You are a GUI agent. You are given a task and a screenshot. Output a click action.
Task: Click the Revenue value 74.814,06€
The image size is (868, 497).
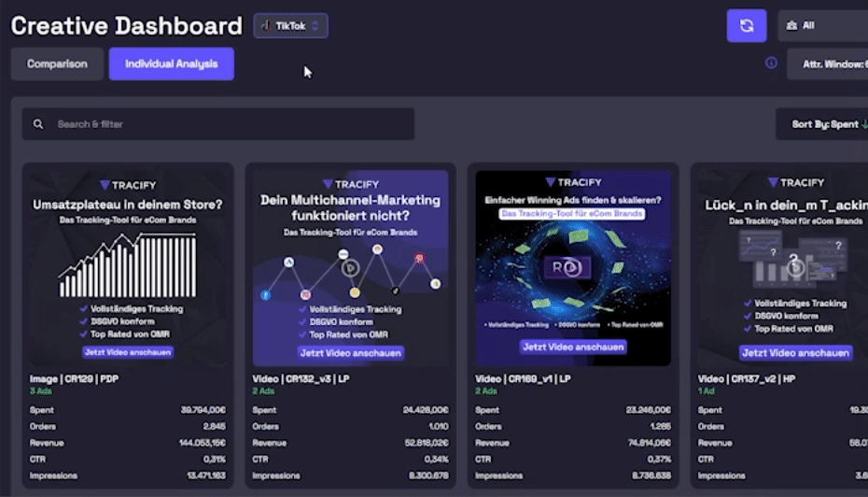point(649,443)
